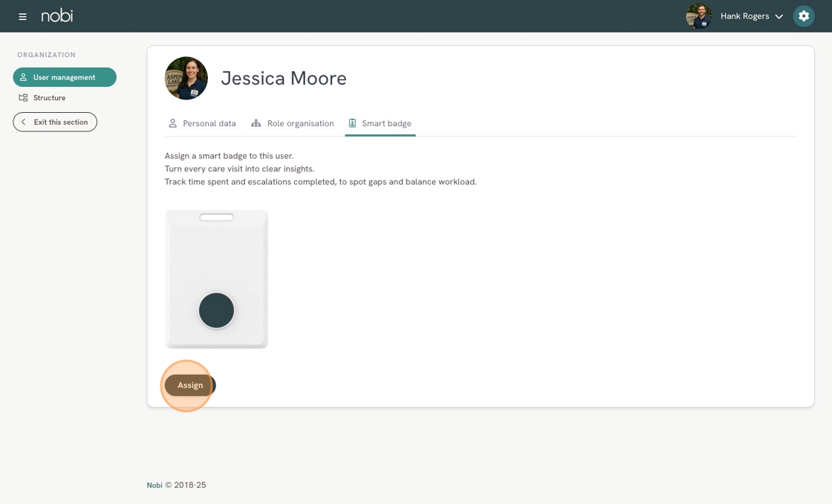
Task: Click the smart badge device image
Action: (x=216, y=279)
